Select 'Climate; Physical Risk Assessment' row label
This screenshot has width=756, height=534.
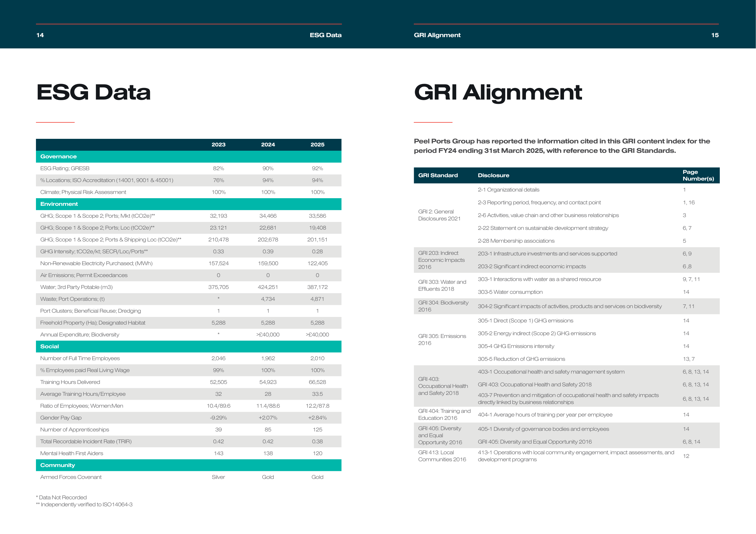83,192
